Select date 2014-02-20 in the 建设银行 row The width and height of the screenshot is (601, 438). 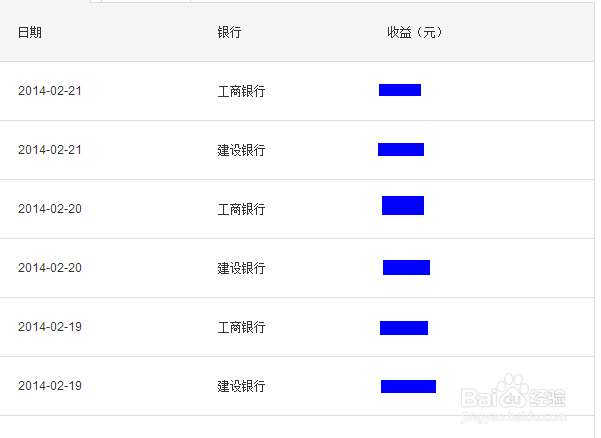[x=50, y=268]
